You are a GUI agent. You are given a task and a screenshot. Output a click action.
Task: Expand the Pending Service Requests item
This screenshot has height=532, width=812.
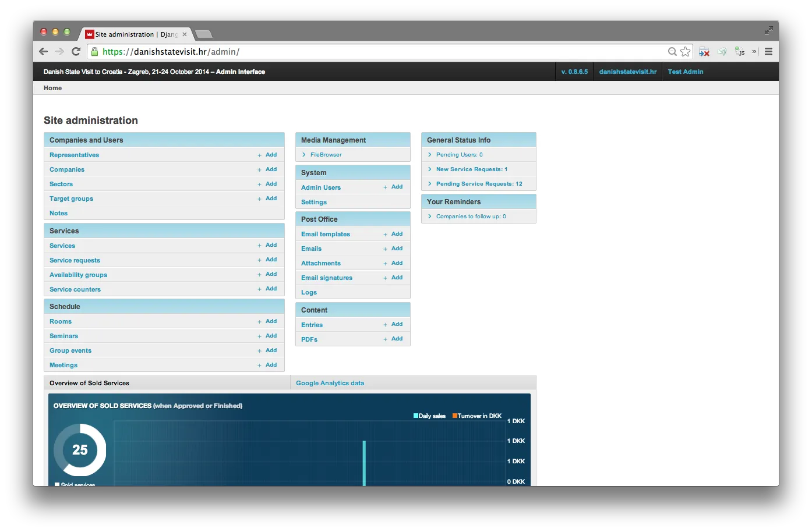[x=431, y=183]
